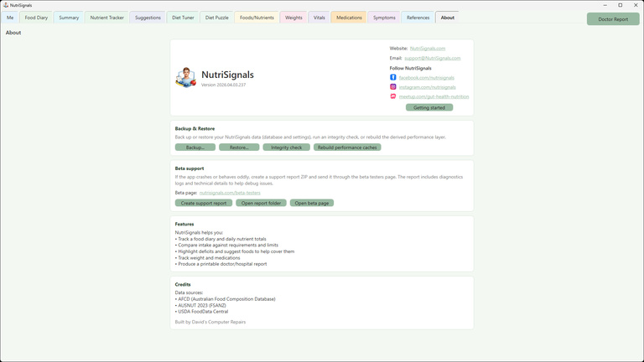Screen dimensions: 644x362
Task: Click 'Built by David's Computer Repairs' text
Action: coord(210,322)
